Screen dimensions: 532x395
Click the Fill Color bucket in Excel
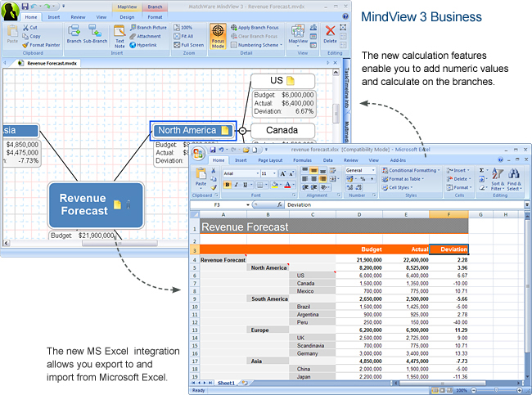[x=274, y=185]
